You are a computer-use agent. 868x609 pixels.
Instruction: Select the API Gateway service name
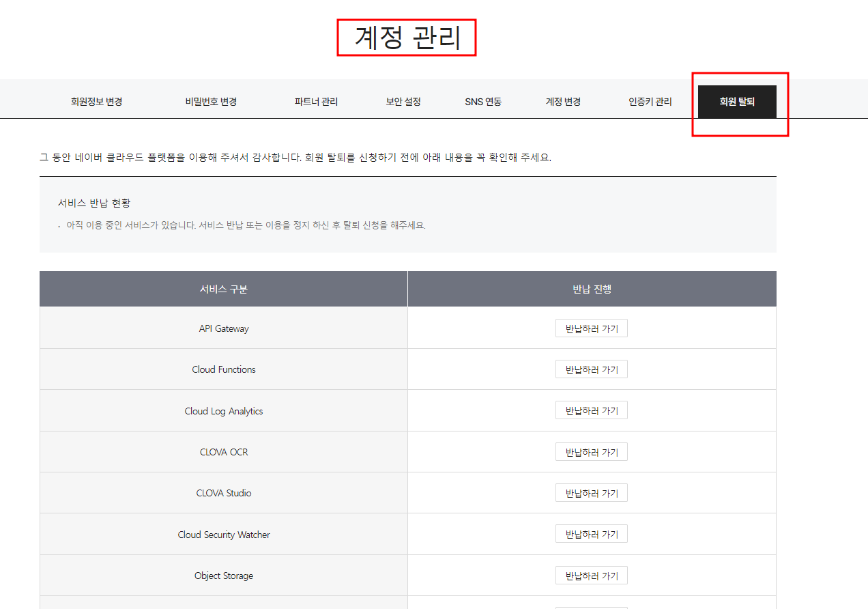tap(224, 328)
